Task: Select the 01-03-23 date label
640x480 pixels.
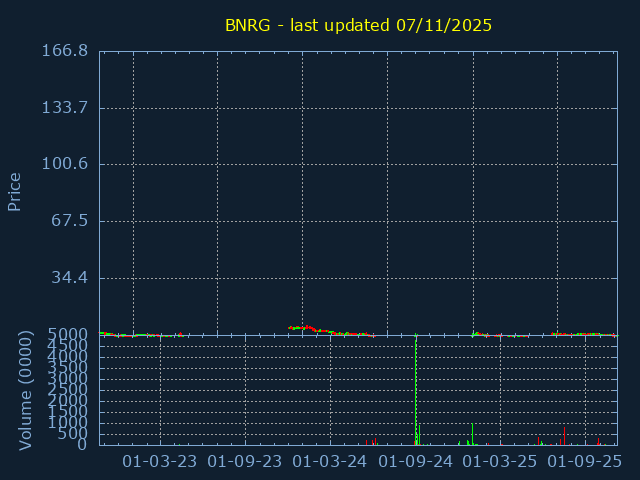Action: [160, 461]
